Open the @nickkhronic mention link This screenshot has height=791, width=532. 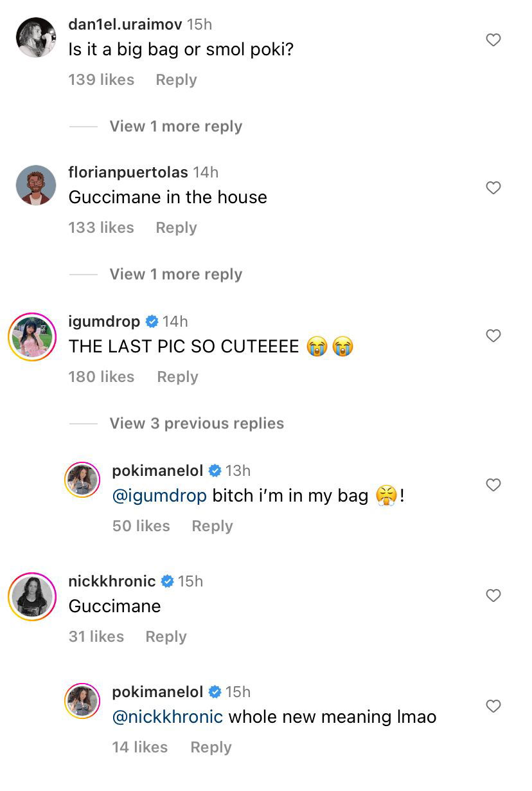[167, 717]
